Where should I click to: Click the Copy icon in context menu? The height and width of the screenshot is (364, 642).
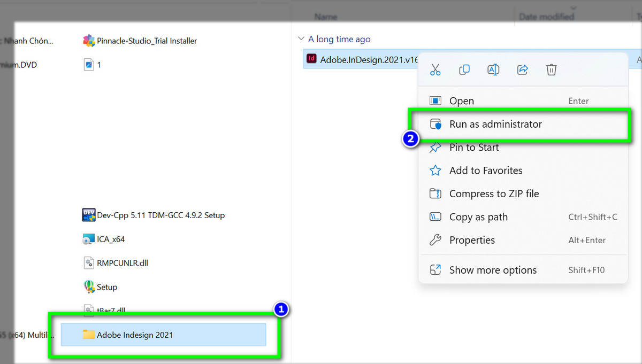pyautogui.click(x=464, y=69)
